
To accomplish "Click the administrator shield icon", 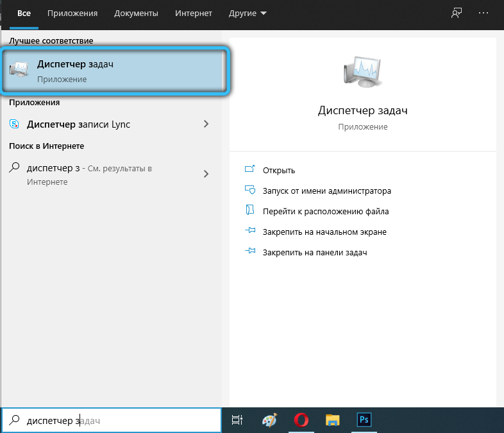I will coord(250,190).
